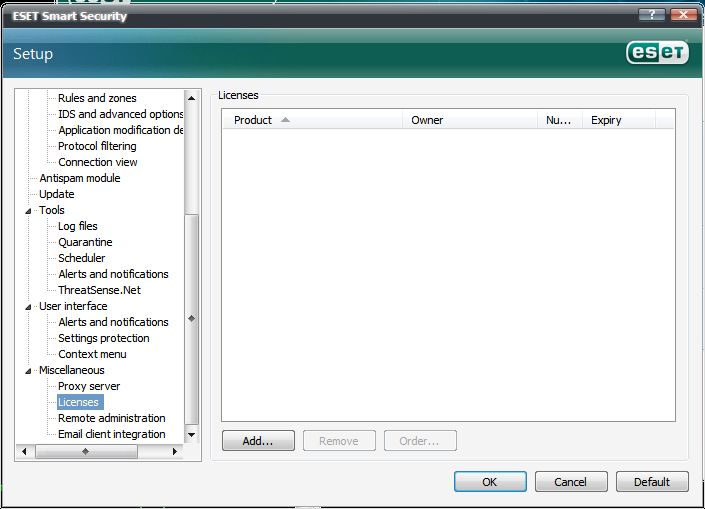Select the Tools tree label
This screenshot has width=705, height=509.
[x=52, y=210]
